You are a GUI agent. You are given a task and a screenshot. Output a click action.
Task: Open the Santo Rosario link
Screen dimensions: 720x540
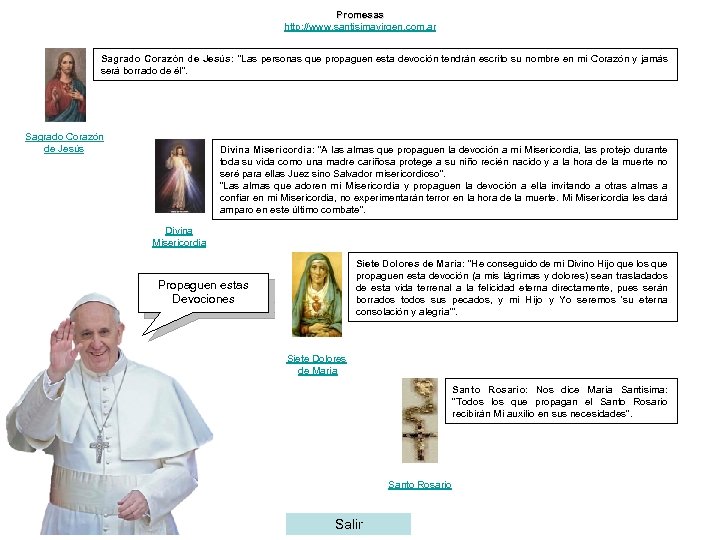(x=420, y=484)
